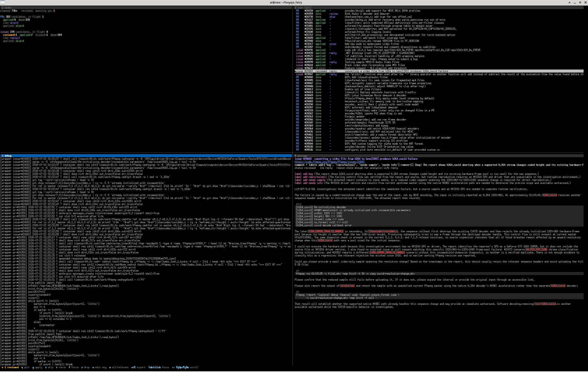Screen dimensions: 588x372
Task: Select issue #20420 .NET Bindings Crash row
Action: (x=439, y=53)
